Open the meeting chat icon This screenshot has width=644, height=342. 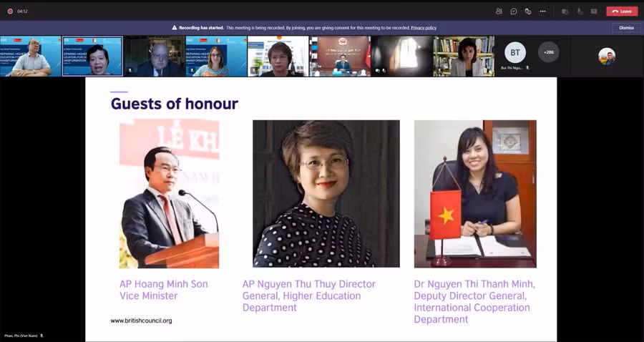pyautogui.click(x=514, y=11)
